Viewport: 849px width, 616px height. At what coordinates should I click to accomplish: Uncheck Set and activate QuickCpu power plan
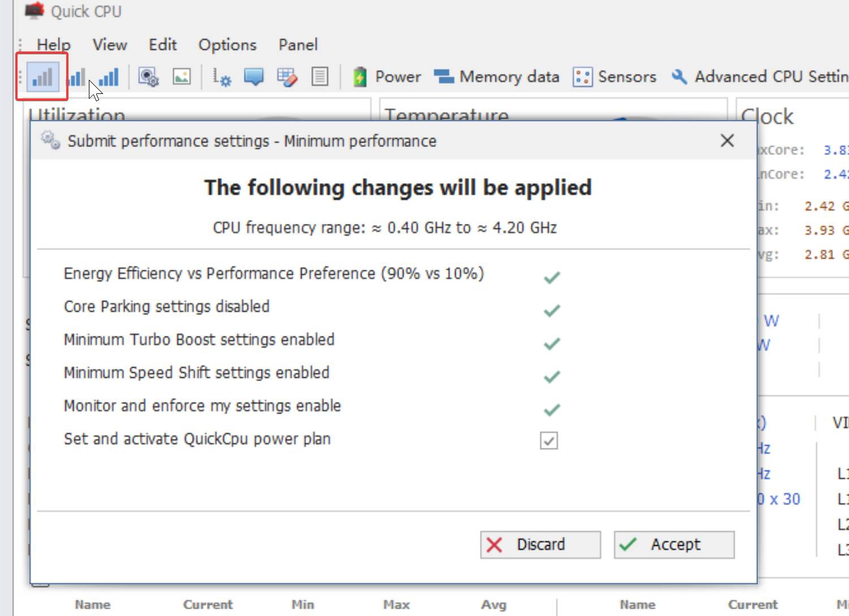(548, 441)
